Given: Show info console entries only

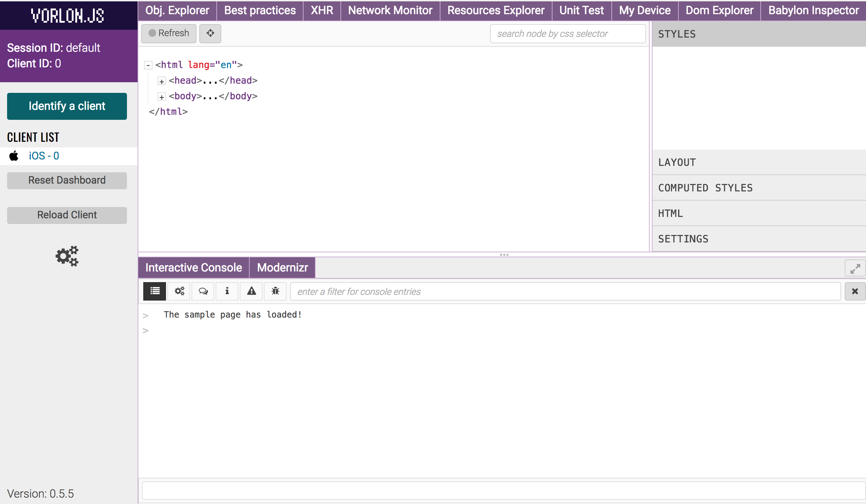Looking at the screenshot, I should click(227, 291).
